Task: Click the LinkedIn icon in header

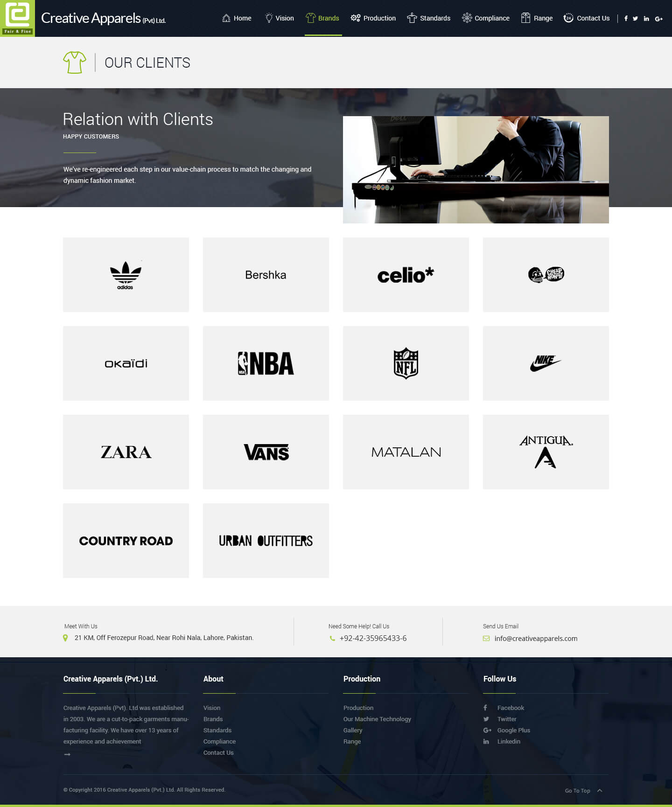Action: pos(646,19)
